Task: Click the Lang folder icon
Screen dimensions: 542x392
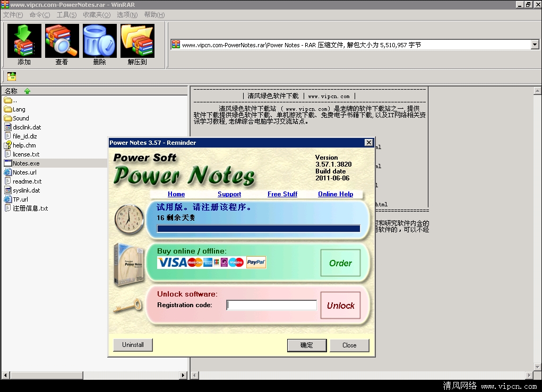Action: coord(8,109)
